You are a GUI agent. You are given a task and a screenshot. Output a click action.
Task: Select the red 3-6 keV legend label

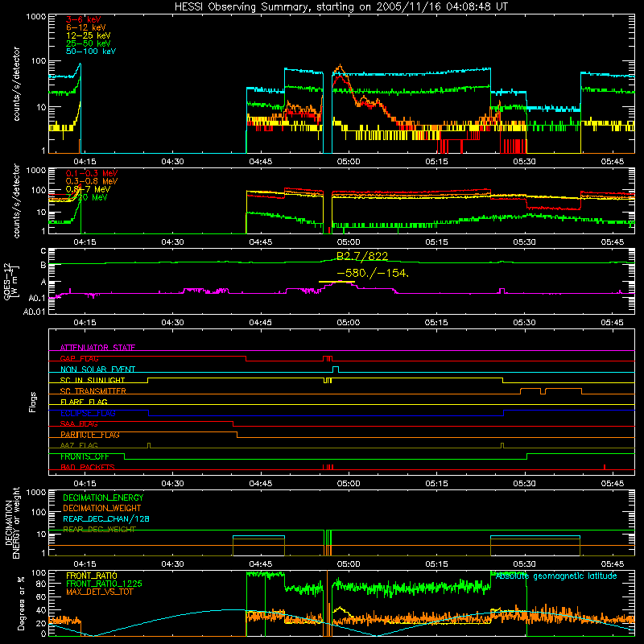(84, 19)
